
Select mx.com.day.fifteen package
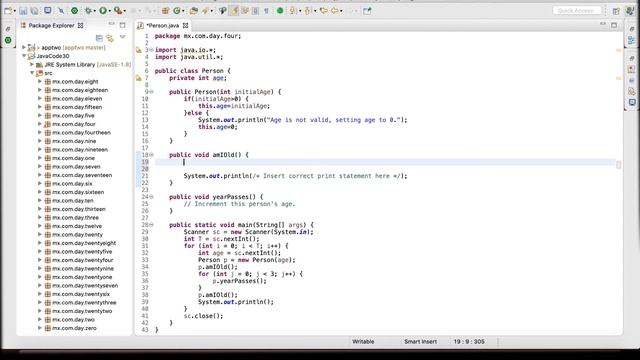pyautogui.click(x=77, y=107)
